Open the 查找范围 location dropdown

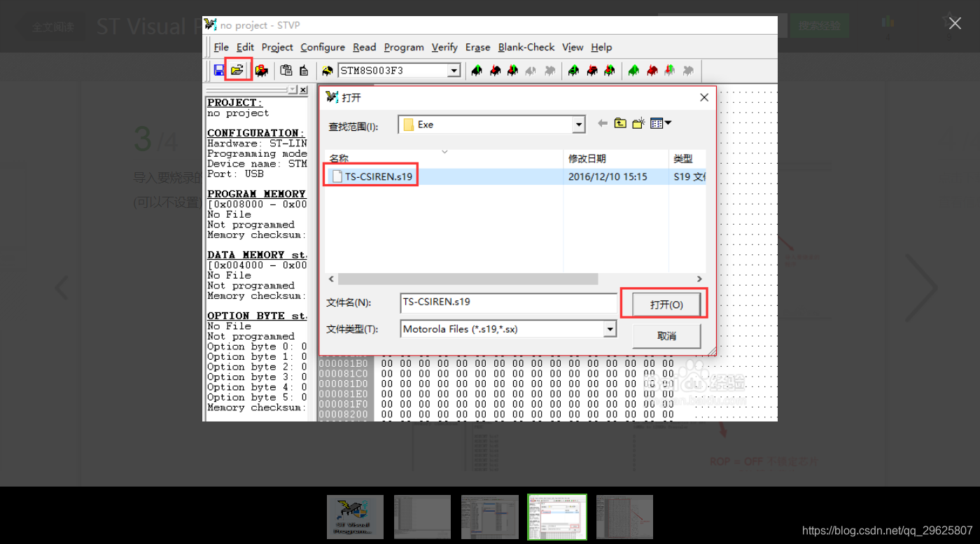point(578,124)
